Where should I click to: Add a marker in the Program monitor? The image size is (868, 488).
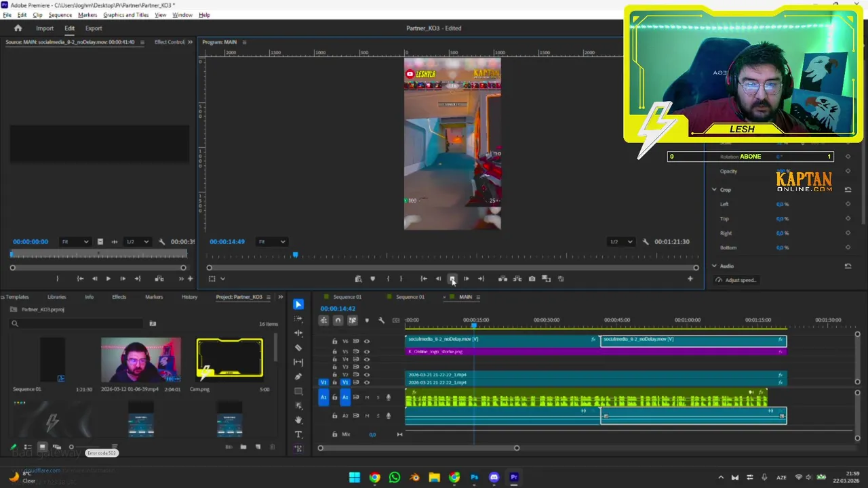[x=372, y=279]
